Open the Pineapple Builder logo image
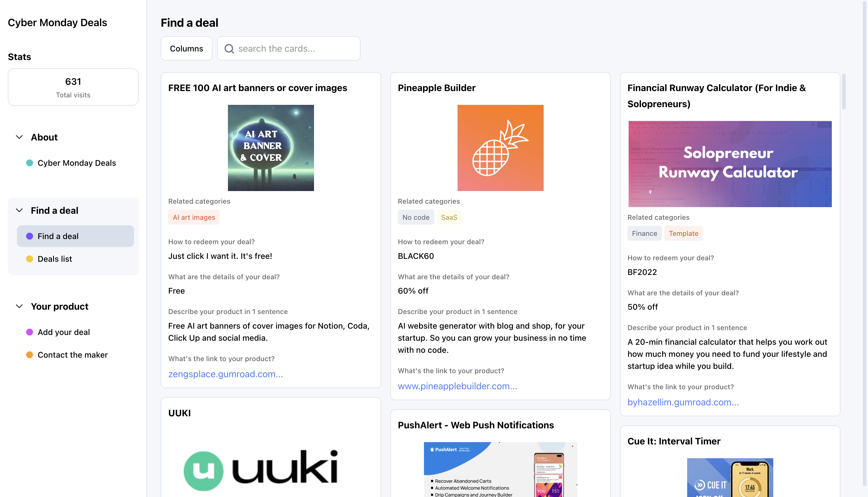This screenshot has width=868, height=497. [500, 148]
